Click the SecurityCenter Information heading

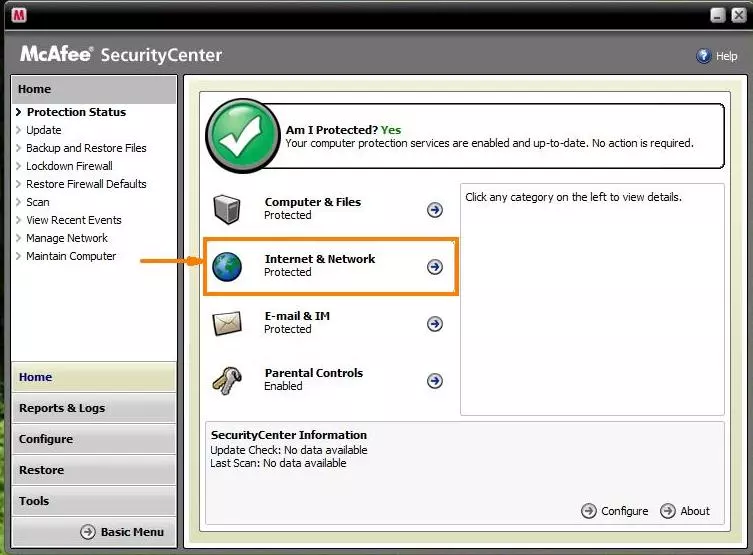[x=289, y=435]
